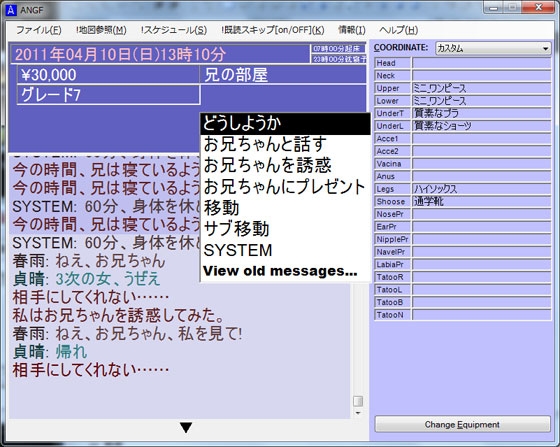Image resolution: width=560 pixels, height=447 pixels.
Task: Open the ファイル(F) menu
Action: [38, 30]
